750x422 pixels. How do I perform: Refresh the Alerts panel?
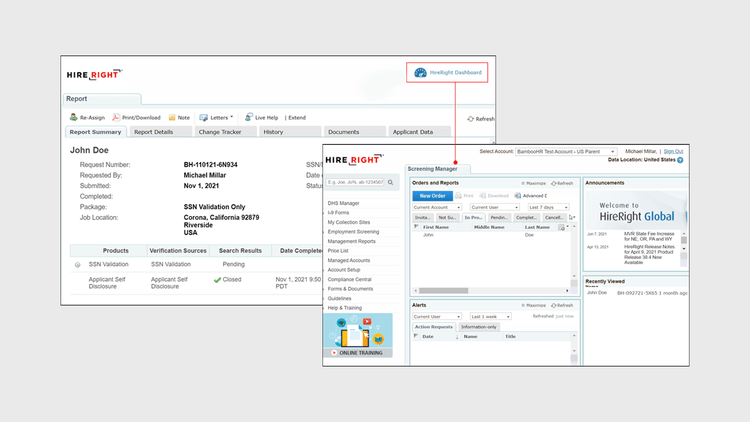click(x=562, y=305)
